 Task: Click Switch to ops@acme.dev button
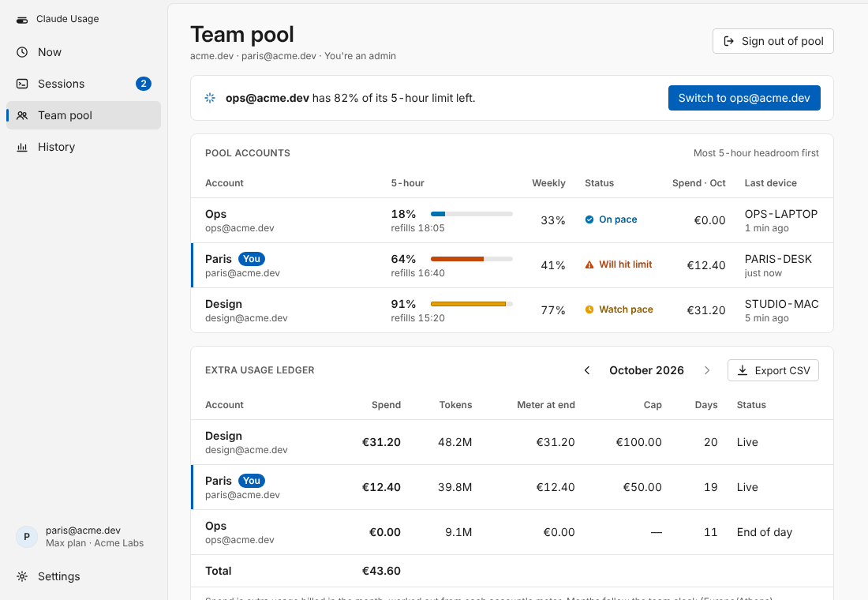click(744, 98)
